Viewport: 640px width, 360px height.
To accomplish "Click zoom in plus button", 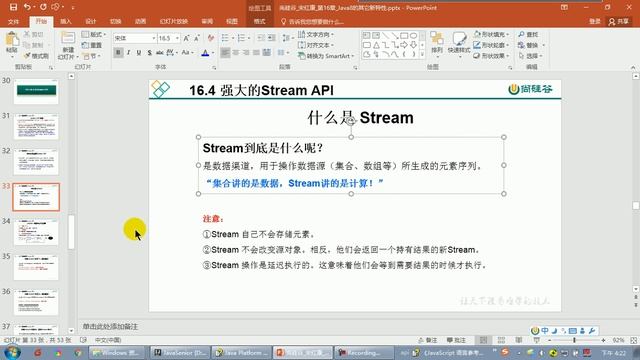I will coord(603,340).
